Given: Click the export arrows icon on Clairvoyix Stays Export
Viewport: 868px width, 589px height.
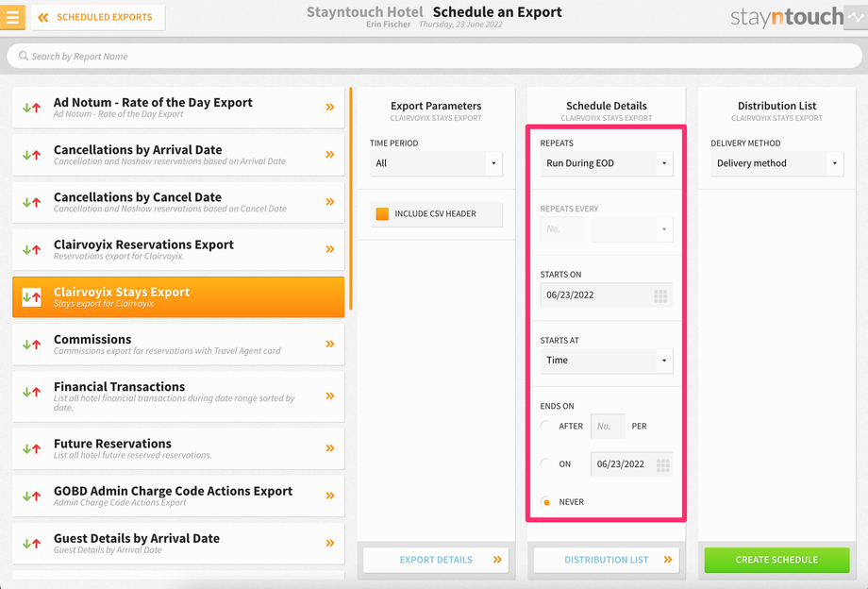Looking at the screenshot, I should coord(31,297).
